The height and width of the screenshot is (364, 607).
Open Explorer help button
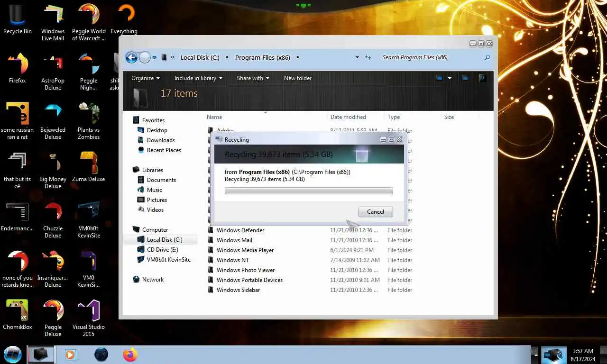click(483, 78)
